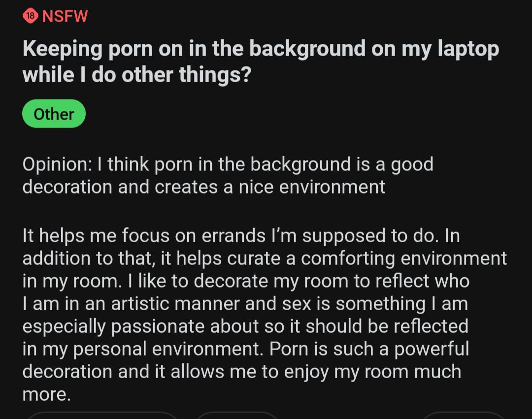532x419 pixels.
Task: Click the vote pill at bottom left
Action: (x=101, y=415)
